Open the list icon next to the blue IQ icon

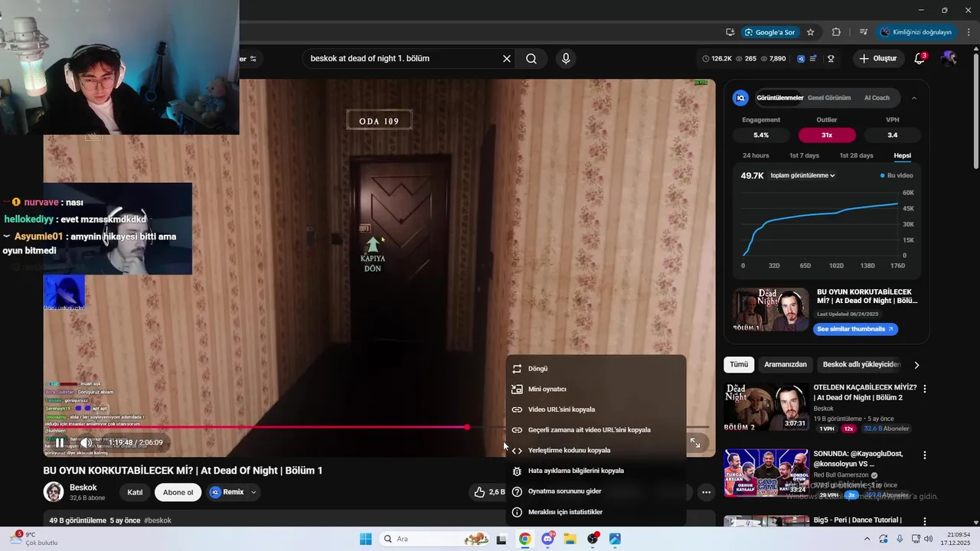point(813,58)
